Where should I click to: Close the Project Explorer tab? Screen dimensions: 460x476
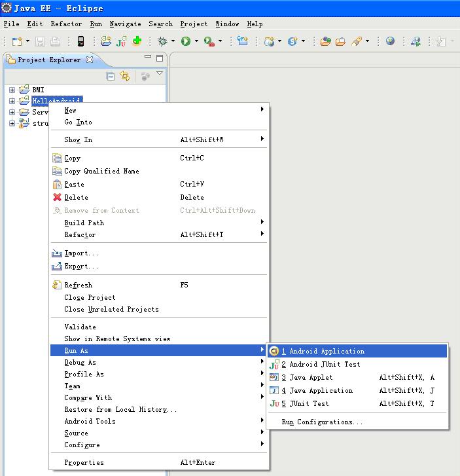click(90, 60)
